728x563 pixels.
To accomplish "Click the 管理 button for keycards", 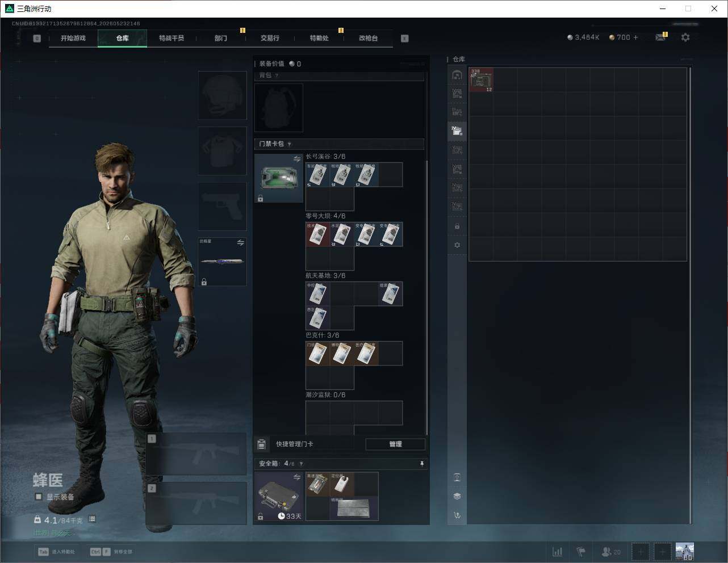I will pos(395,444).
